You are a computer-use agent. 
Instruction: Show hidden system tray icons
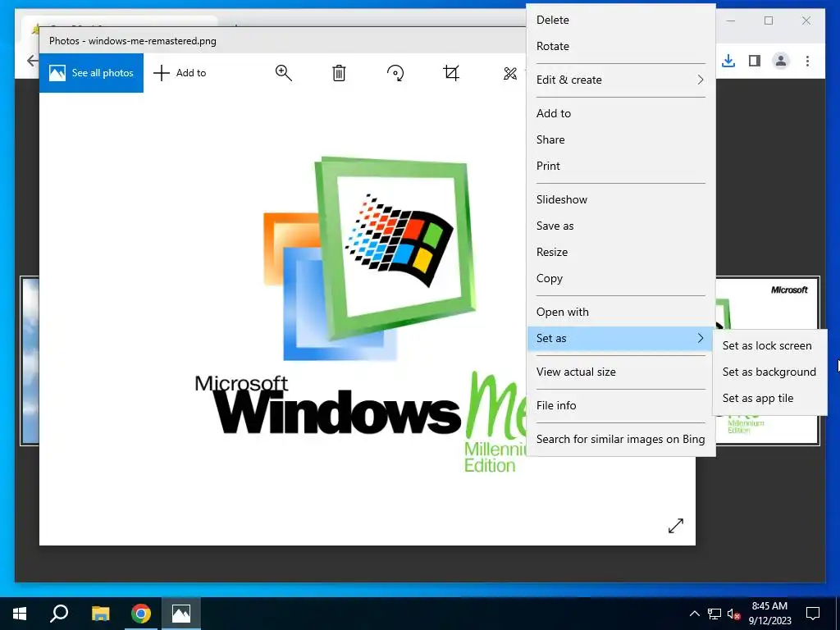(694, 614)
